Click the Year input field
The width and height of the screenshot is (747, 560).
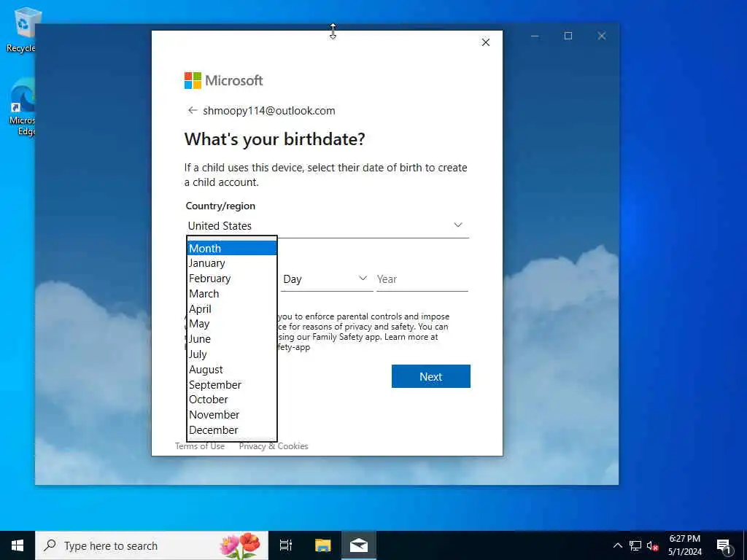pyautogui.click(x=422, y=279)
